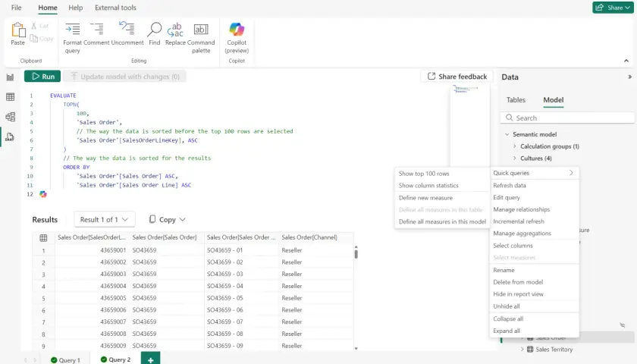Expand Cultures (4) node
The width and height of the screenshot is (637, 364).
514,158
